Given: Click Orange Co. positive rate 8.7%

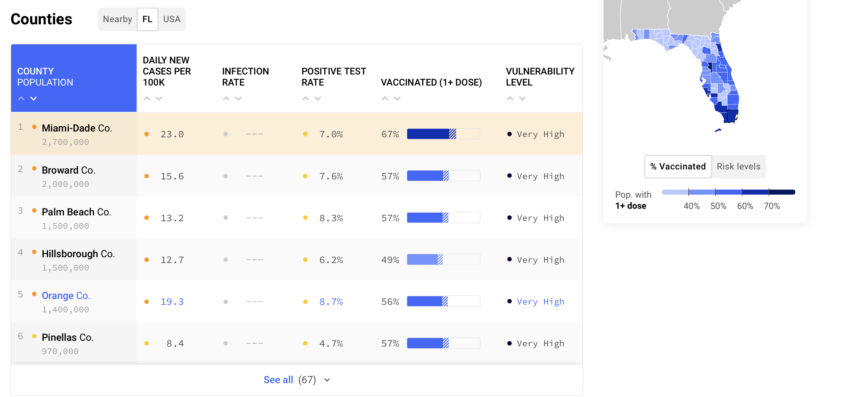Looking at the screenshot, I should 331,302.
